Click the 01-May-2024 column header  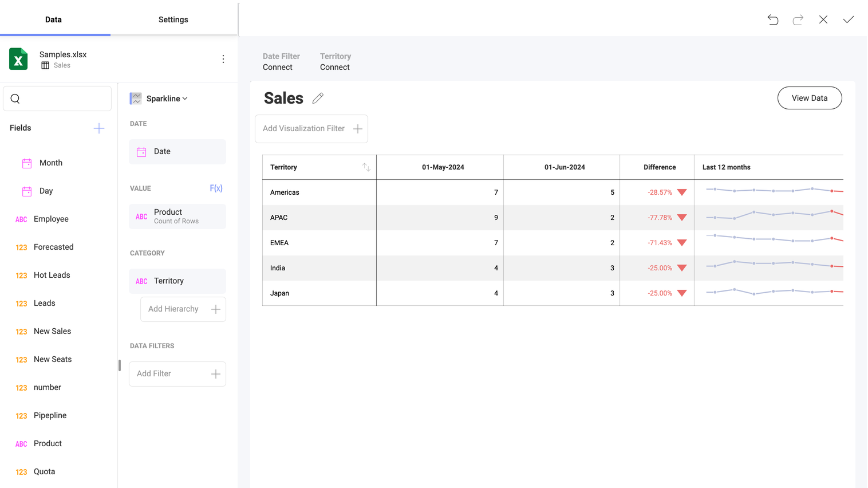pyautogui.click(x=440, y=167)
